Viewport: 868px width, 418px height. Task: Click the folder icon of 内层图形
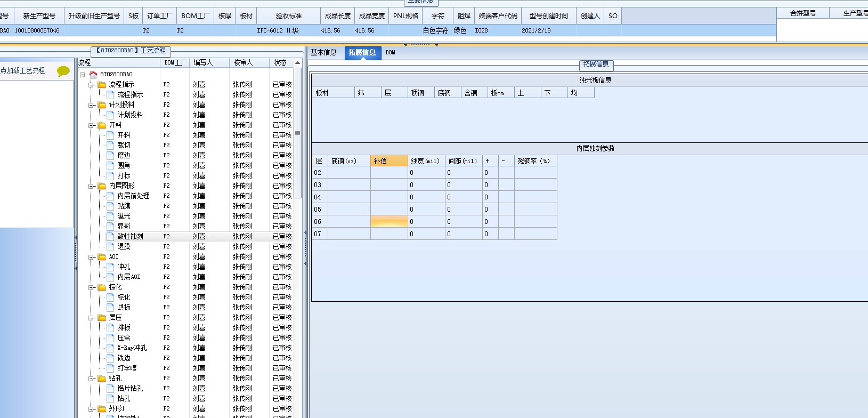[x=102, y=186]
